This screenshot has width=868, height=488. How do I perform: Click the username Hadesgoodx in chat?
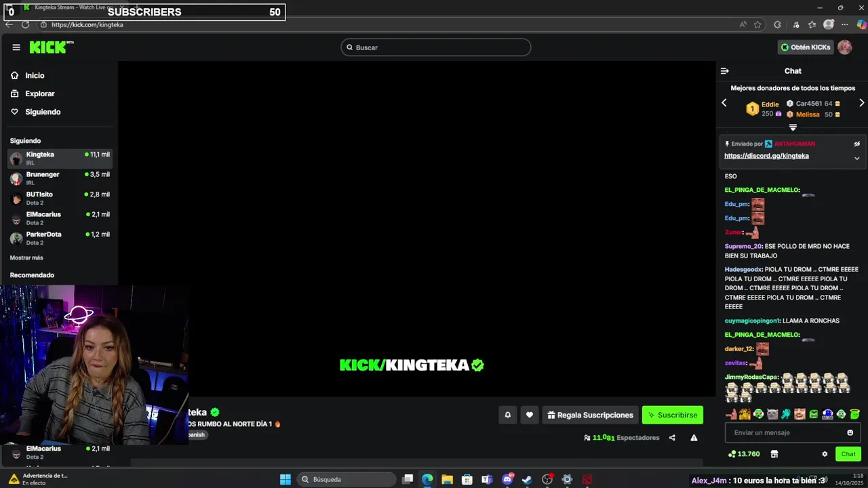pyautogui.click(x=743, y=269)
